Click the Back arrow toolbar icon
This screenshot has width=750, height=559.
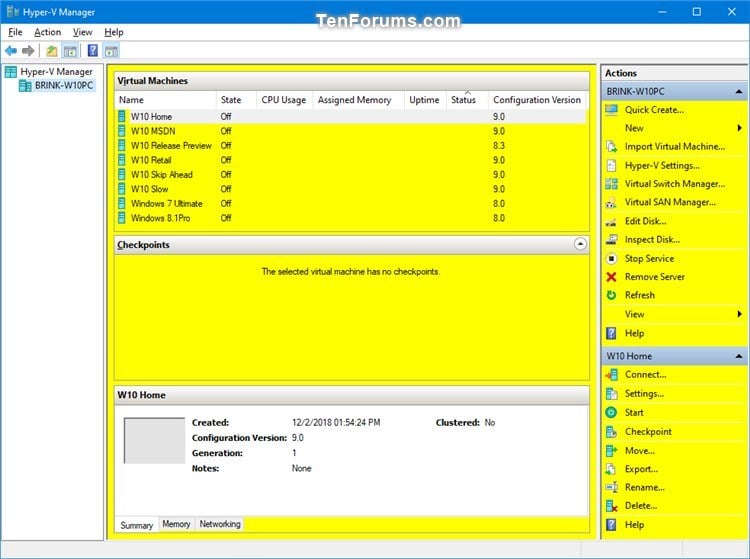point(11,51)
